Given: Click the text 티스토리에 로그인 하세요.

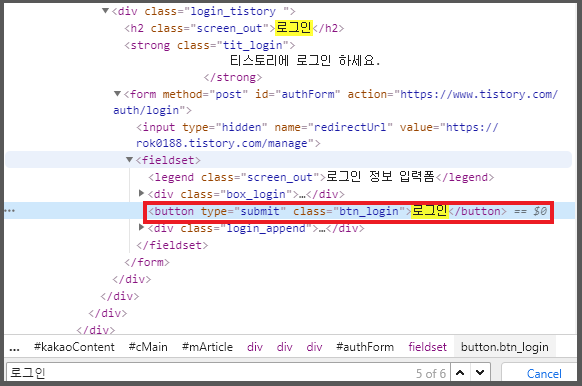Looking at the screenshot, I should [x=305, y=60].
